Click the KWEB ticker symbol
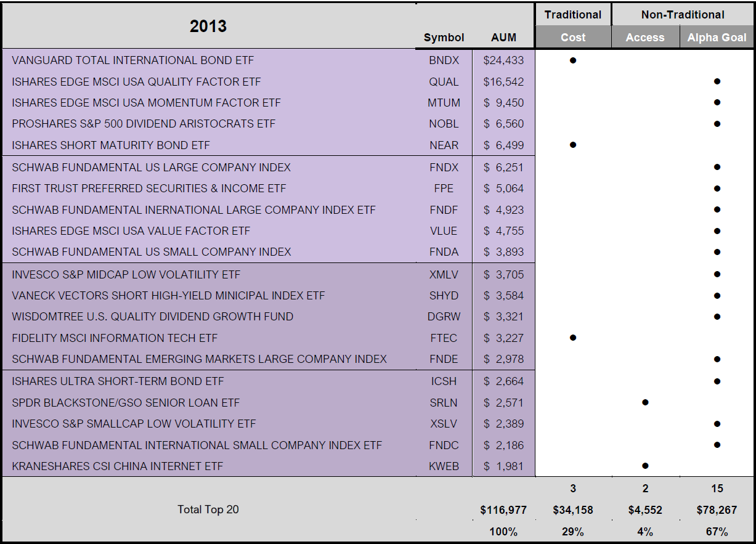Image resolution: width=756 pixels, height=544 pixels. [444, 466]
